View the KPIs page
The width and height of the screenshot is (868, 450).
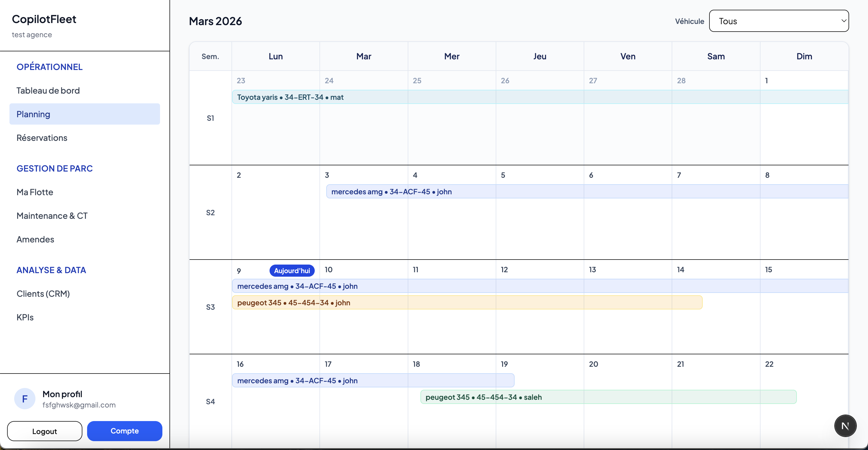tap(25, 317)
